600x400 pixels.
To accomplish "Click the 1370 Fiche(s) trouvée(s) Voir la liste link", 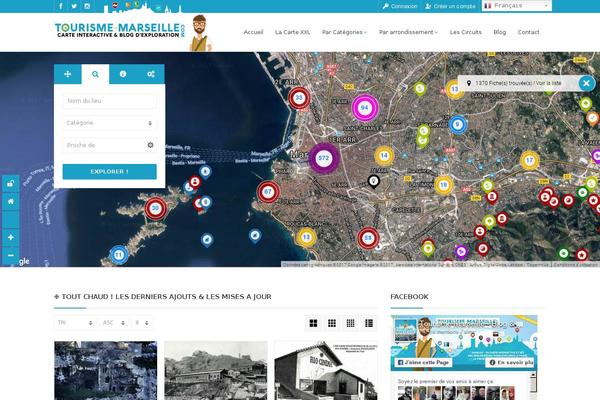I will [x=518, y=83].
